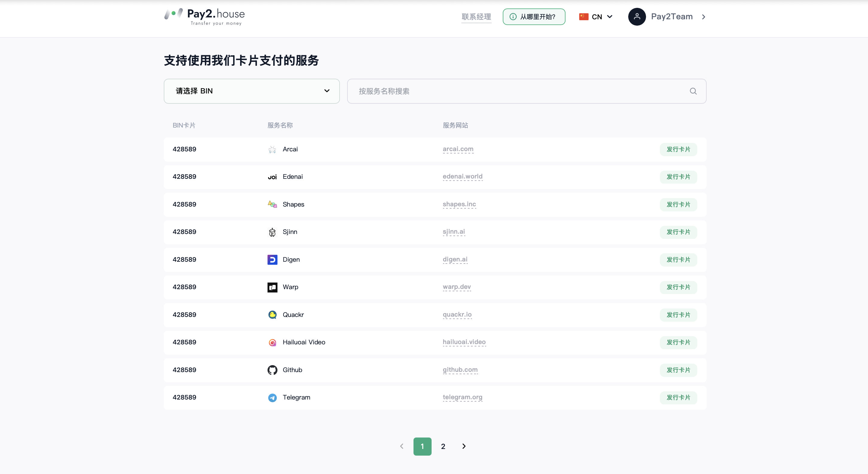Click 发行卡片 for Arcai
Screen dimensions: 868x474
[x=678, y=149]
